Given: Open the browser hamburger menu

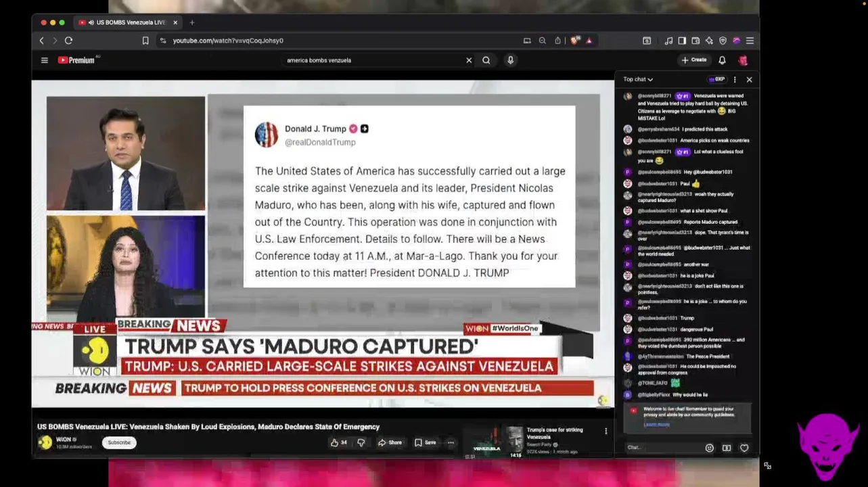Looking at the screenshot, I should pyautogui.click(x=750, y=41).
